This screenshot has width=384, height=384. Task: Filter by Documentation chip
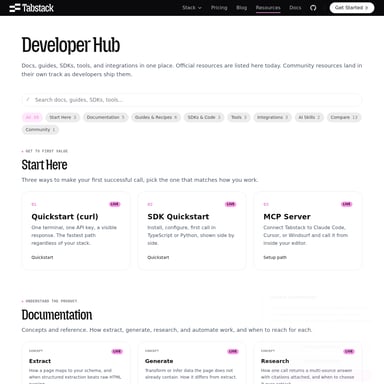pos(105,117)
